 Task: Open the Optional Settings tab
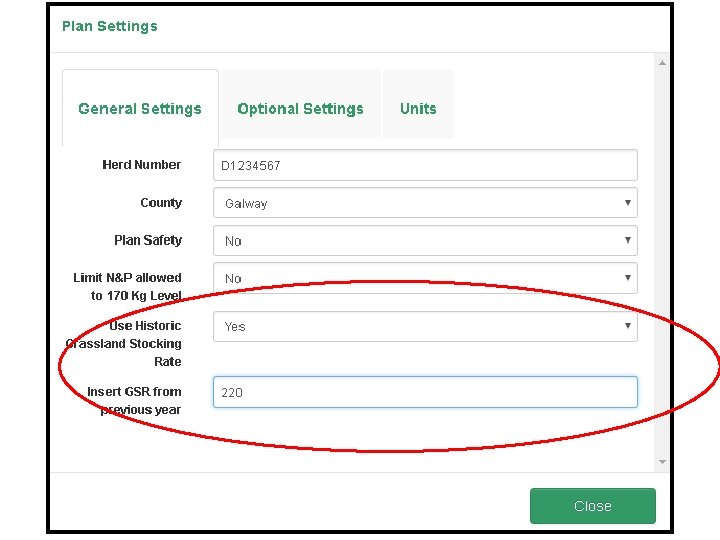(300, 109)
